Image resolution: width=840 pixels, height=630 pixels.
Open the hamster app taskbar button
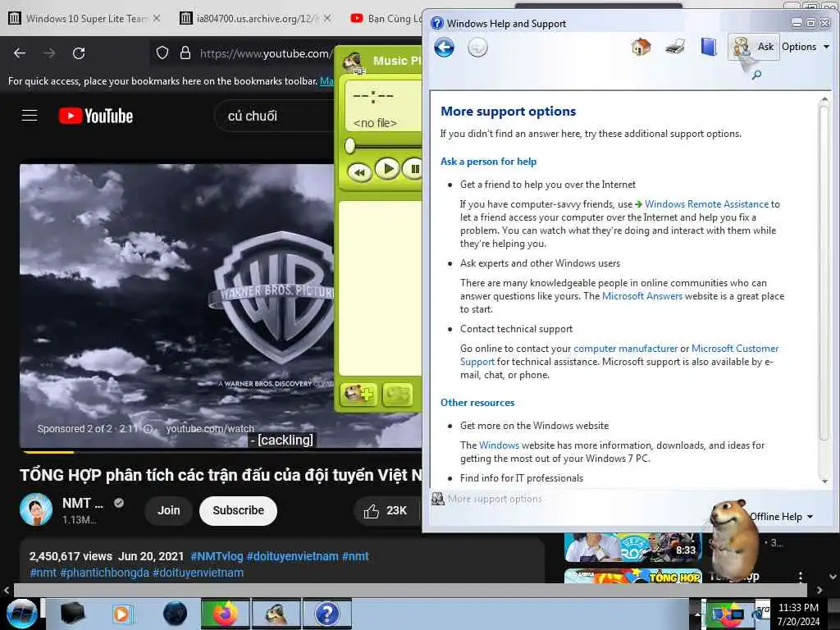(x=276, y=614)
